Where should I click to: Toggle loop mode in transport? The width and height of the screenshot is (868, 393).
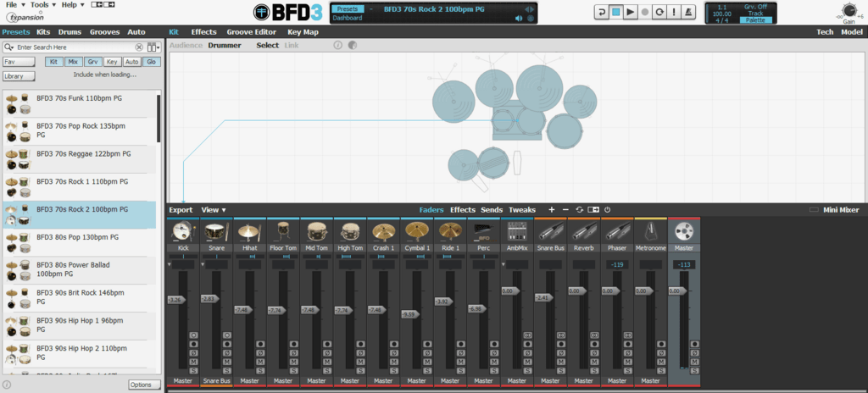[x=659, y=12]
